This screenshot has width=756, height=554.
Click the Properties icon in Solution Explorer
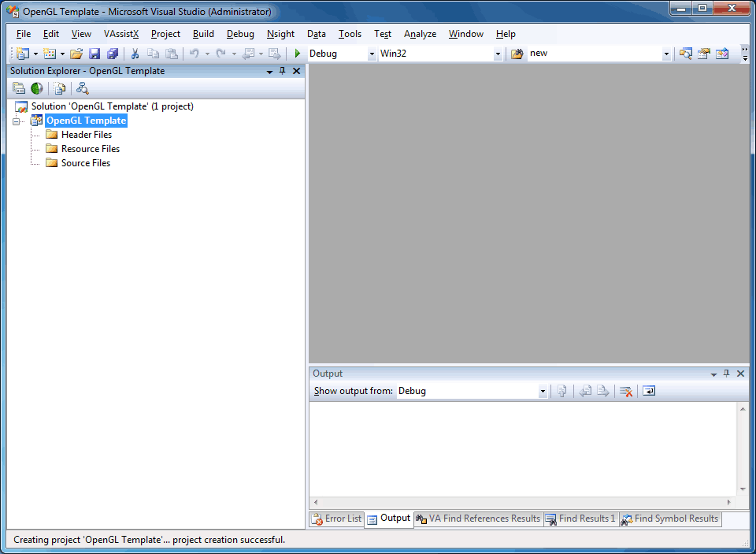19,88
